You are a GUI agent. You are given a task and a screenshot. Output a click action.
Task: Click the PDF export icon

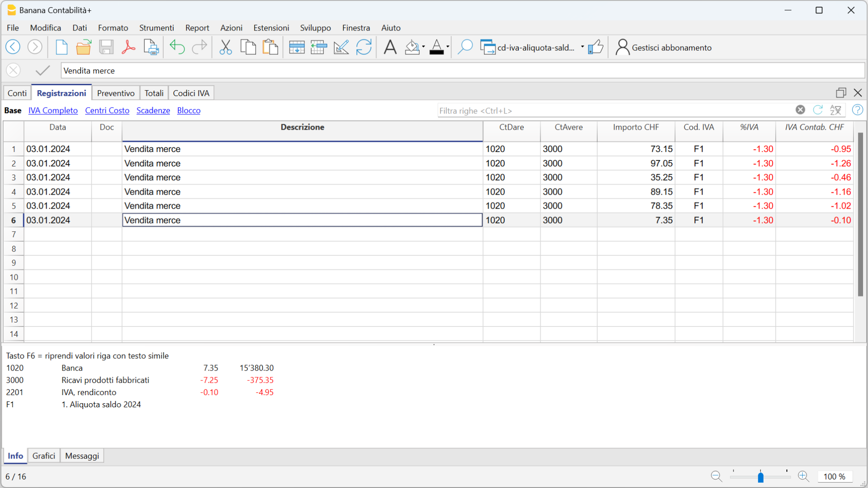(x=128, y=47)
